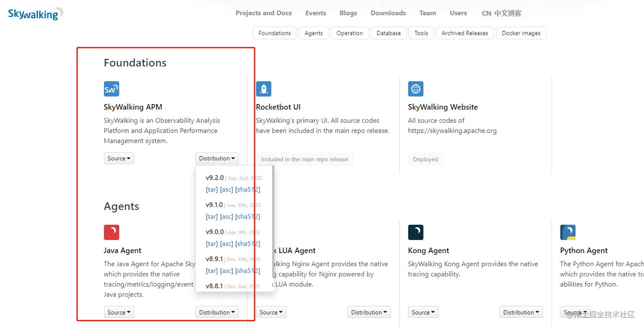Screen dimensions: 644x328
Task: Open v8.9.1 asc signature link
Action: coord(227,271)
